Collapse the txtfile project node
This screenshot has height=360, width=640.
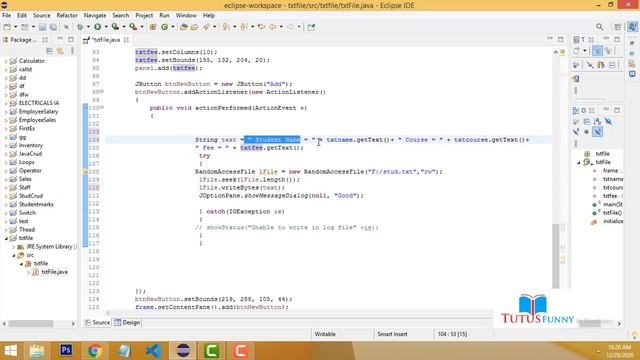tap(6, 238)
